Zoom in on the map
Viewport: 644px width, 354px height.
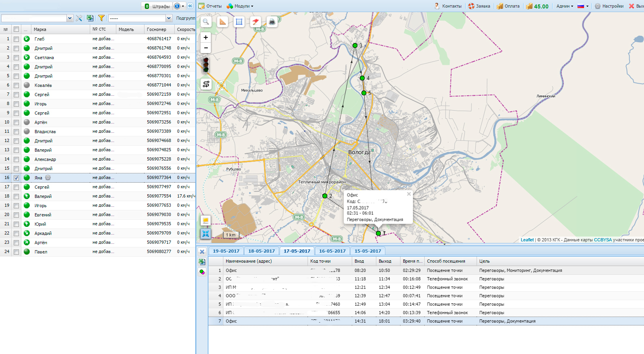206,37
